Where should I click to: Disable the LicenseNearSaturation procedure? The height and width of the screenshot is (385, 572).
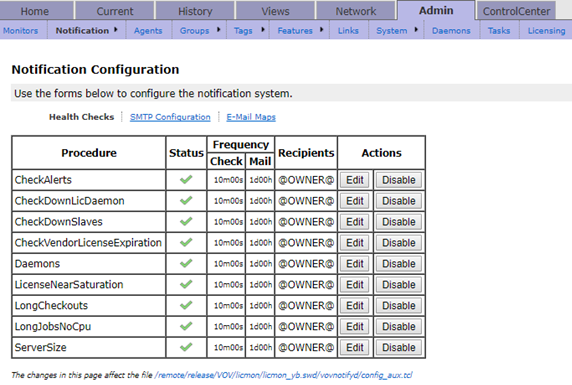point(399,285)
